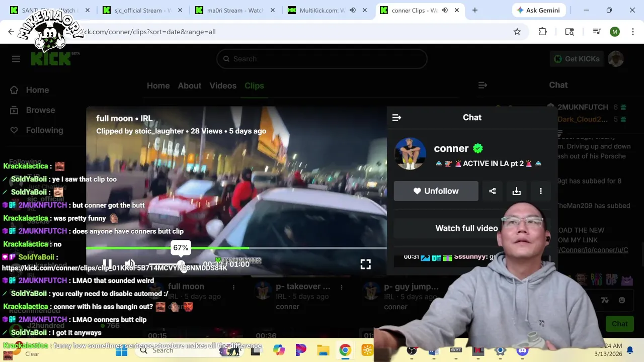The width and height of the screenshot is (644, 362).
Task: Open the Home tab of the channel
Action: (158, 85)
